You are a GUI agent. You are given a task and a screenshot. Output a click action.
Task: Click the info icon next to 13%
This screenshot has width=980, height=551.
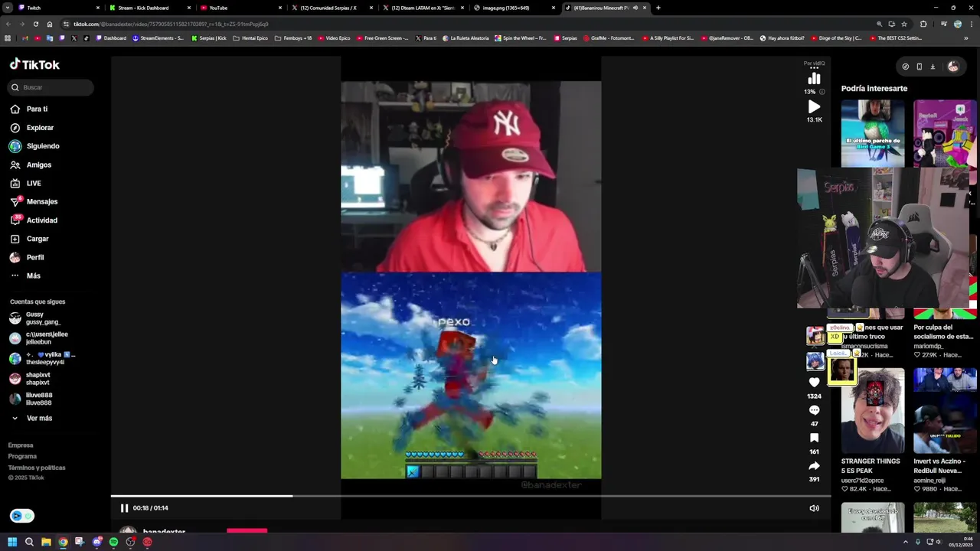coord(822,92)
